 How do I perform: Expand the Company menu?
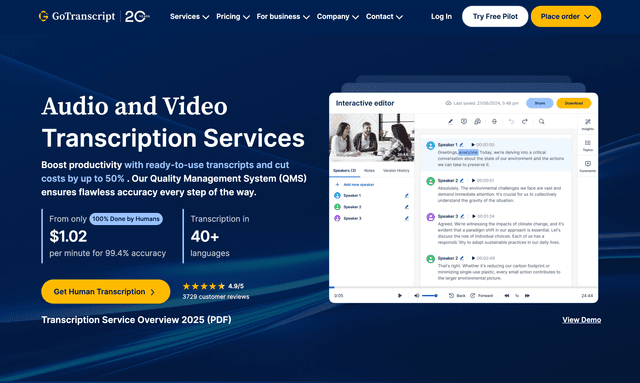click(338, 17)
